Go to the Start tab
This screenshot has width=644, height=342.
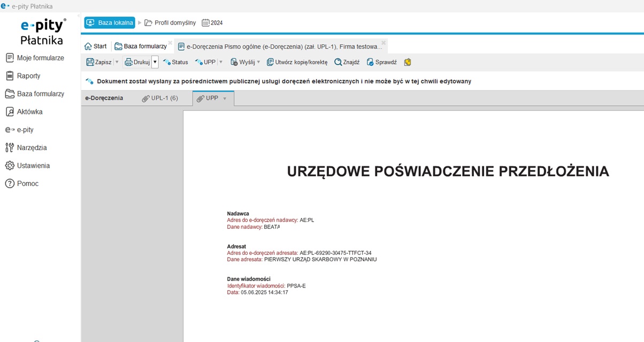coord(96,46)
